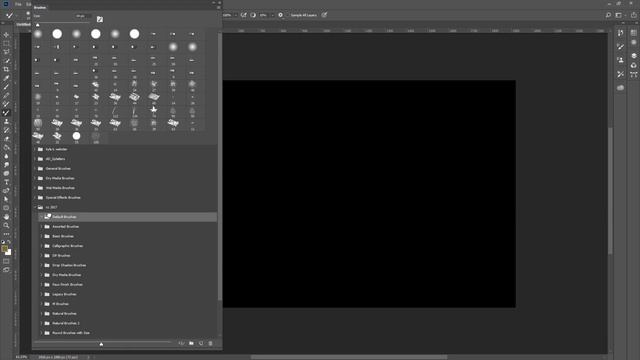The width and height of the screenshot is (640, 360).
Task: Create new brush icon in Brushes panel
Action: [x=201, y=343]
